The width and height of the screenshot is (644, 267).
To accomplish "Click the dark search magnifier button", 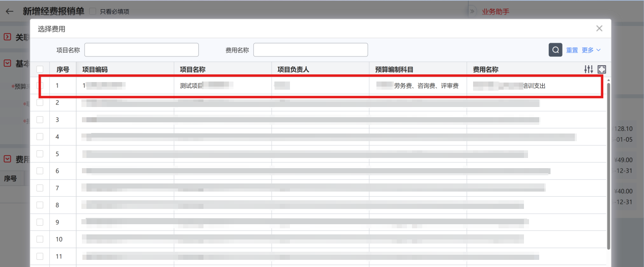I will click(x=555, y=50).
